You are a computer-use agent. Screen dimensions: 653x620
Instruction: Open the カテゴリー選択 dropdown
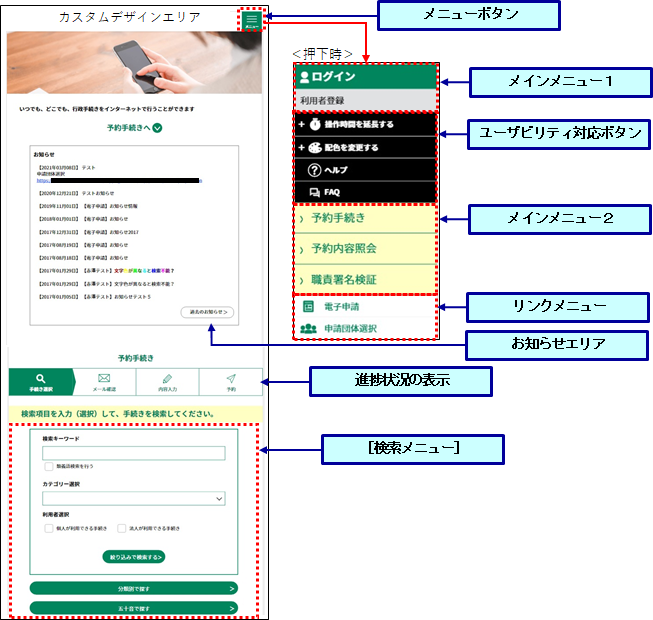[x=134, y=498]
